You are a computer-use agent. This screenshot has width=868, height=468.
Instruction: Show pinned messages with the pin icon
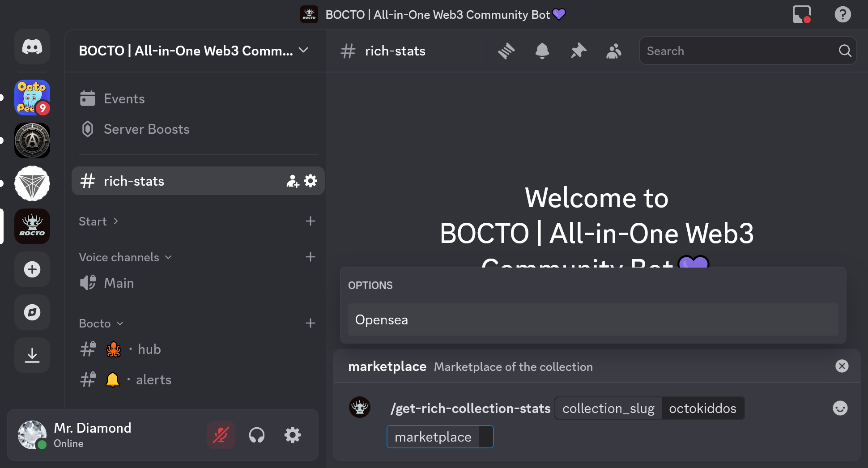[x=578, y=51]
